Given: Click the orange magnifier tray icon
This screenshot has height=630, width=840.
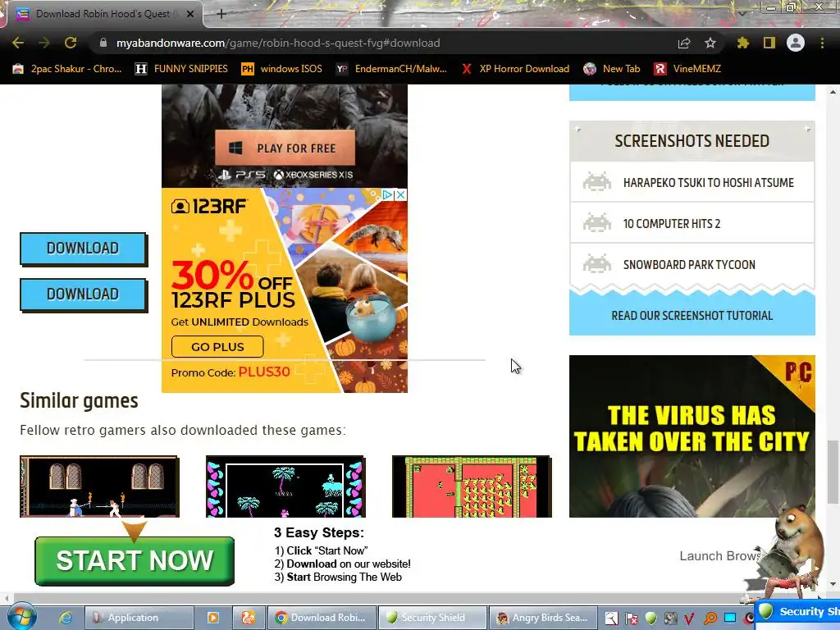Looking at the screenshot, I should tap(710, 619).
